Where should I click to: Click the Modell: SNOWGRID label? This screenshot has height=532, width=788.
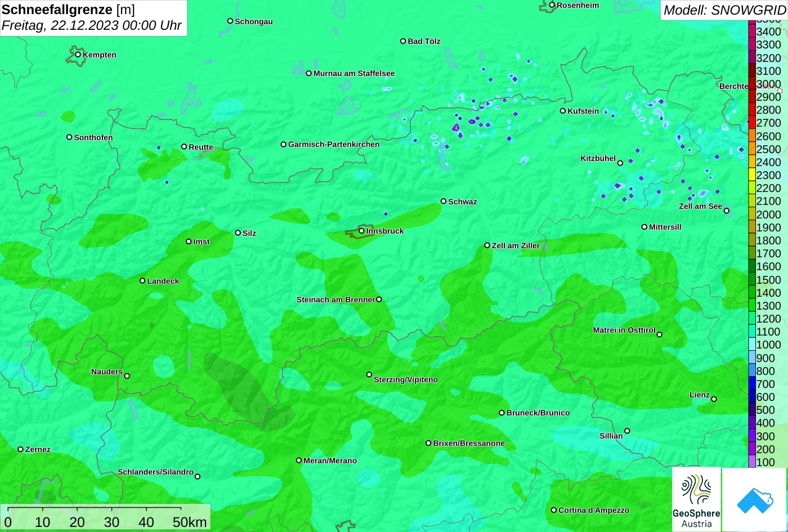[x=724, y=10]
